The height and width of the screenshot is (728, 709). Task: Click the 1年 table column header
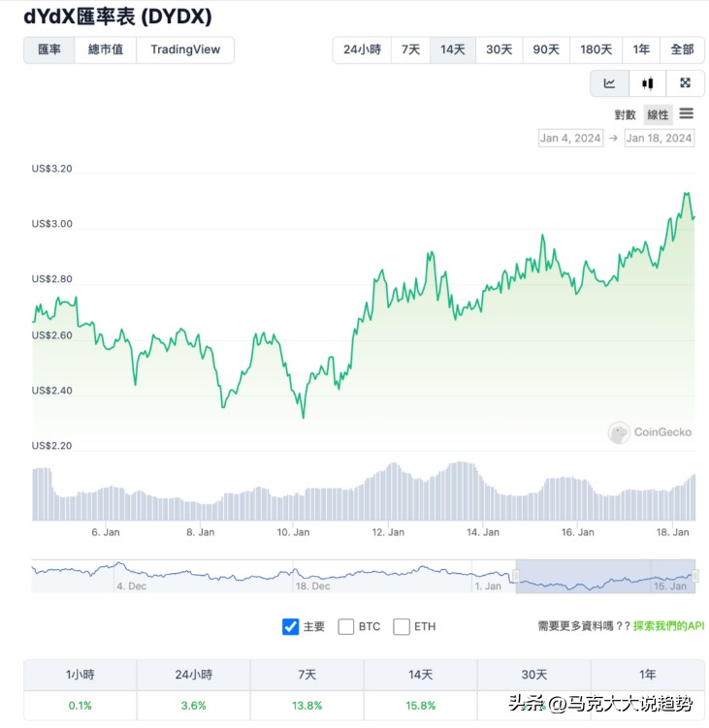click(x=648, y=675)
